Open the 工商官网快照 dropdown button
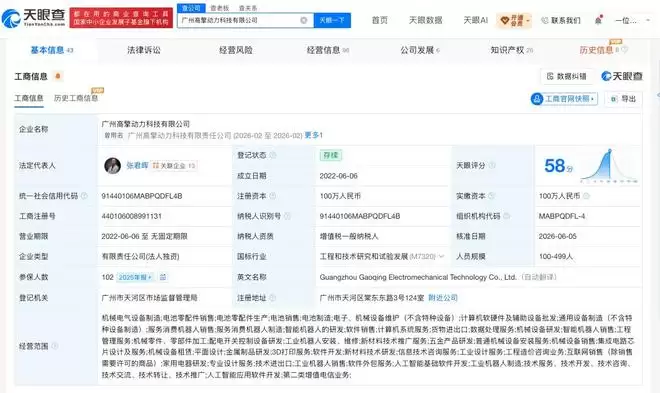This screenshot has height=393, width=660. click(564, 99)
